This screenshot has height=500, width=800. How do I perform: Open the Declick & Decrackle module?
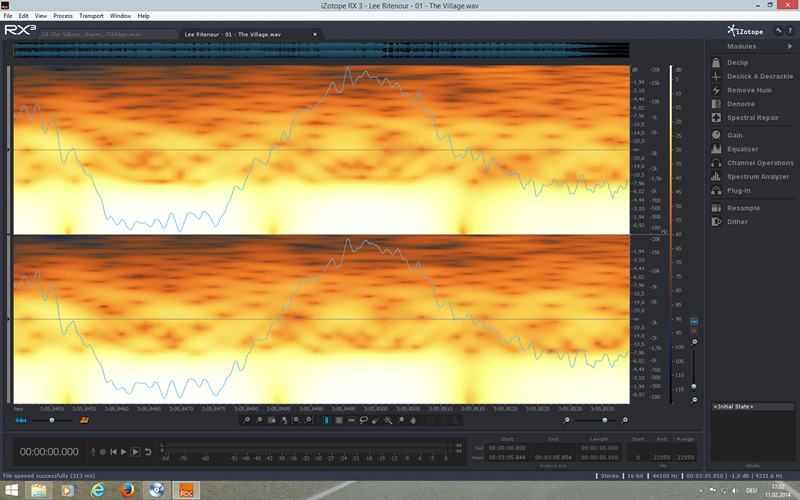(x=751, y=76)
